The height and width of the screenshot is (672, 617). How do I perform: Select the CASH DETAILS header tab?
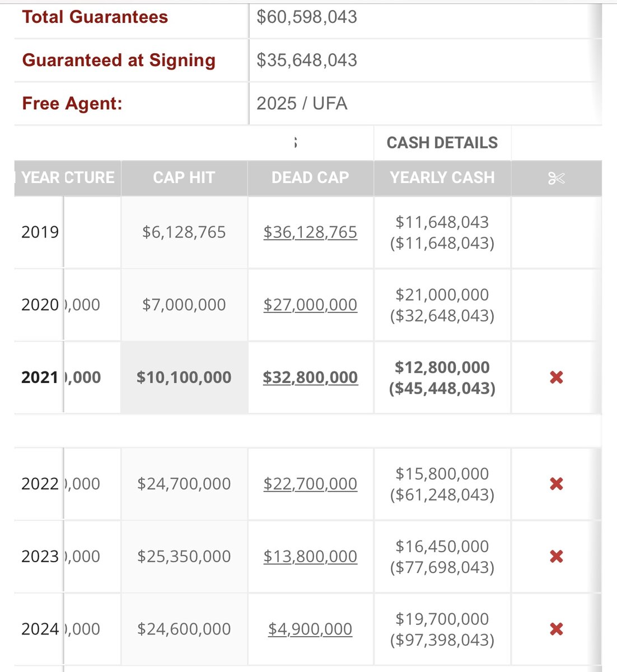[x=442, y=143]
